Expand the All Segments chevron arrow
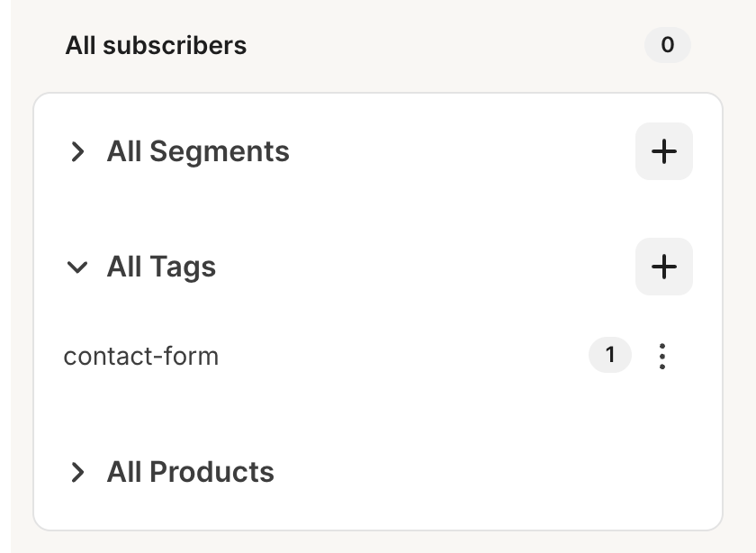This screenshot has height=553, width=756. pos(78,151)
